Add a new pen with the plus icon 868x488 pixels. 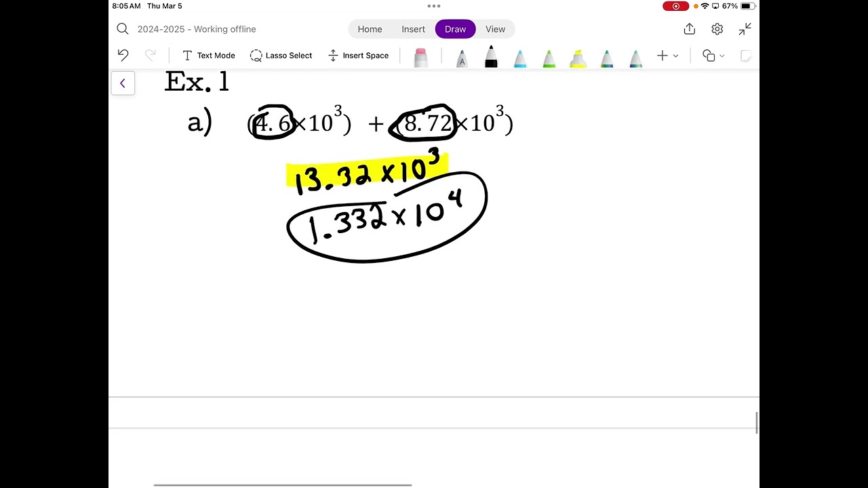[663, 56]
